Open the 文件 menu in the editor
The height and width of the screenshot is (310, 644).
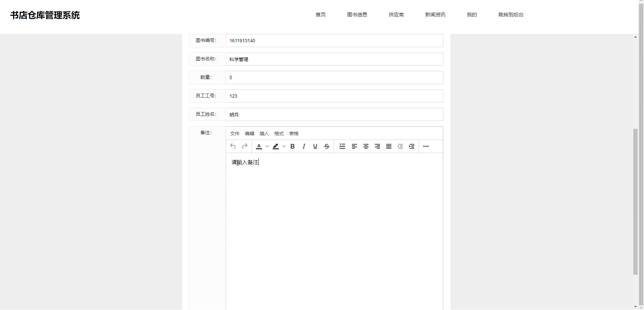click(x=235, y=134)
